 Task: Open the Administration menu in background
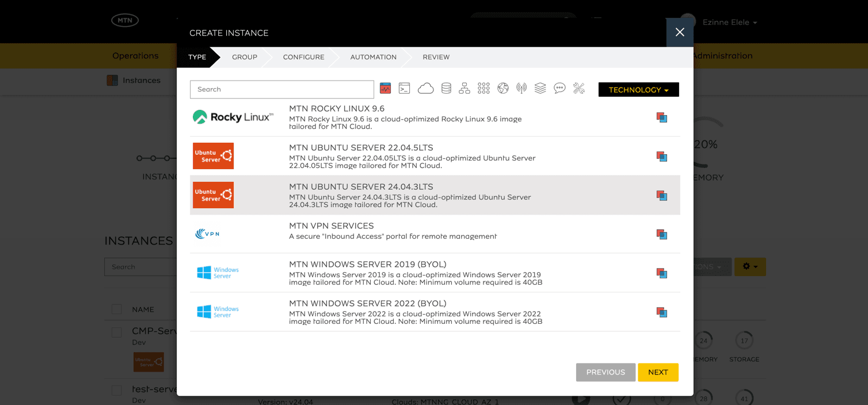point(723,56)
